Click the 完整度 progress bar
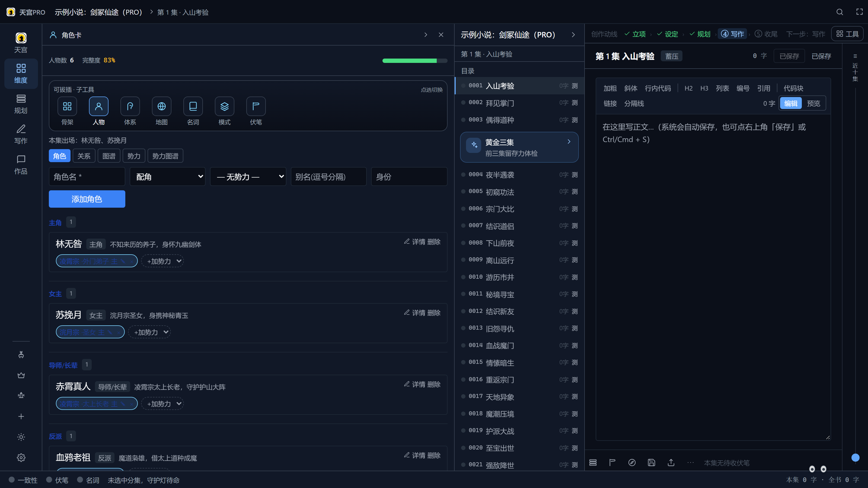The width and height of the screenshot is (868, 488). 415,61
